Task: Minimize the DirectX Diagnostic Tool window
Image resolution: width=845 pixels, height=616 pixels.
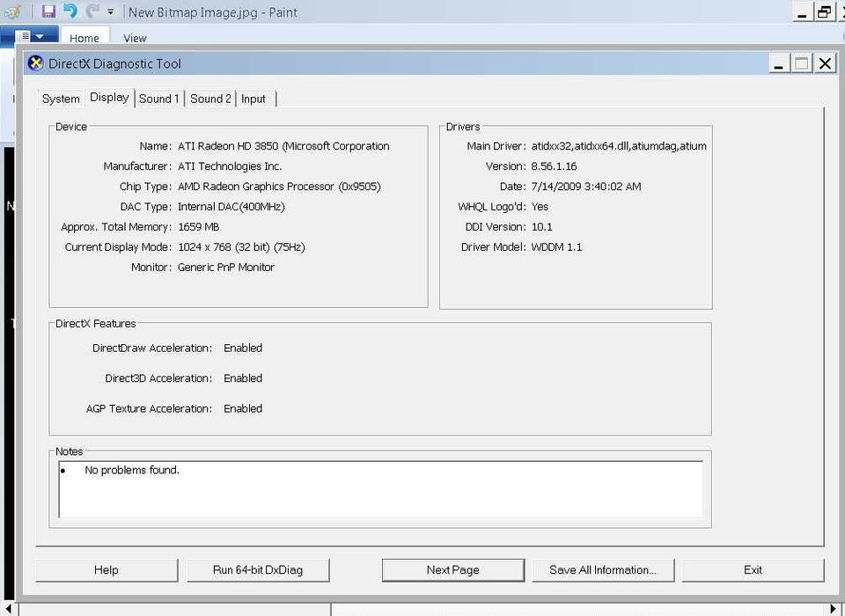Action: (x=778, y=63)
